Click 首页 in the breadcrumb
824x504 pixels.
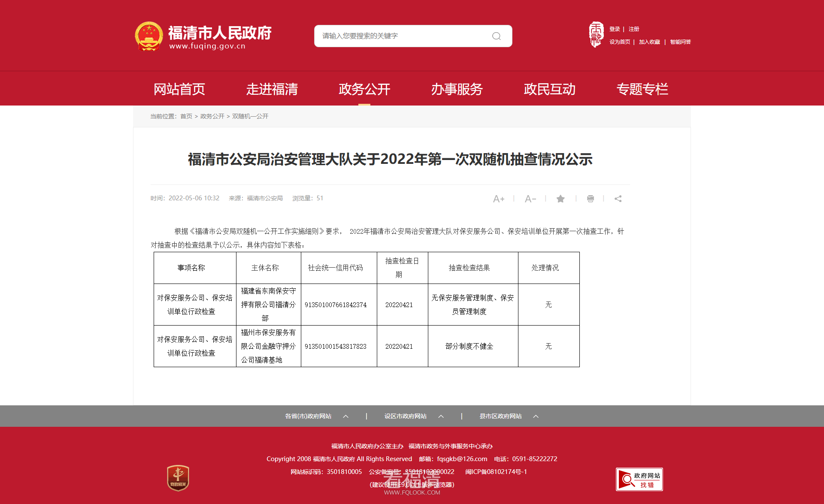click(186, 116)
